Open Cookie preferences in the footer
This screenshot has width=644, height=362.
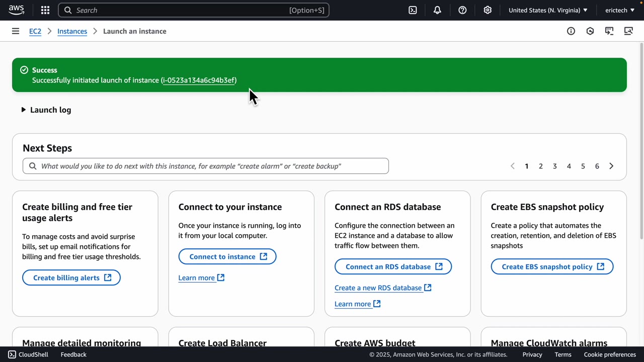610,354
